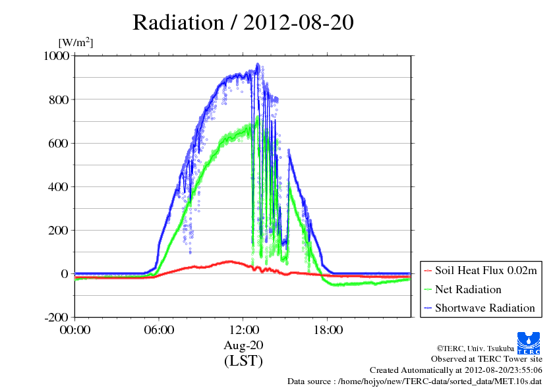
Task: Click the y-axis value '200'
Action: click(x=59, y=231)
